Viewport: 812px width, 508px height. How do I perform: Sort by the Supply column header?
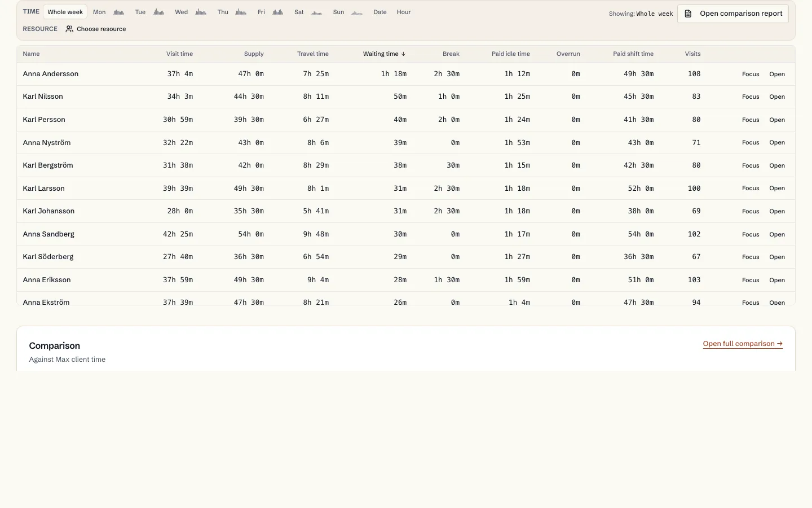click(254, 54)
